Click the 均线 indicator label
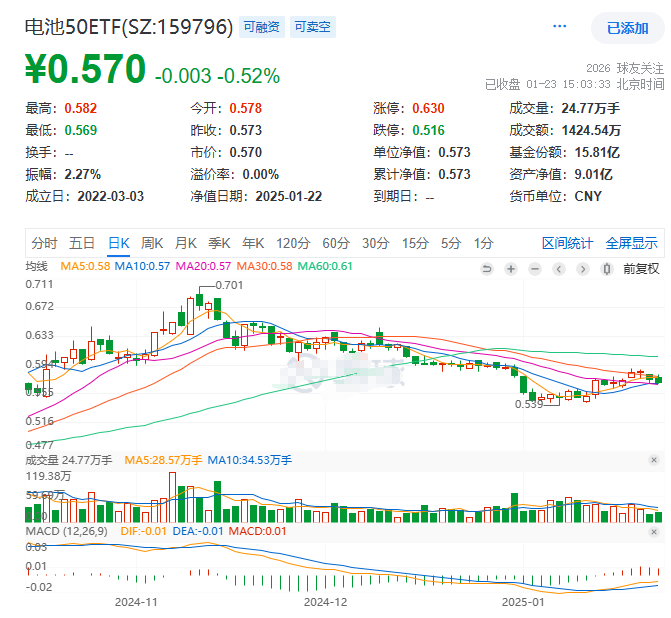The width and height of the screenshot is (671, 618). (36, 266)
